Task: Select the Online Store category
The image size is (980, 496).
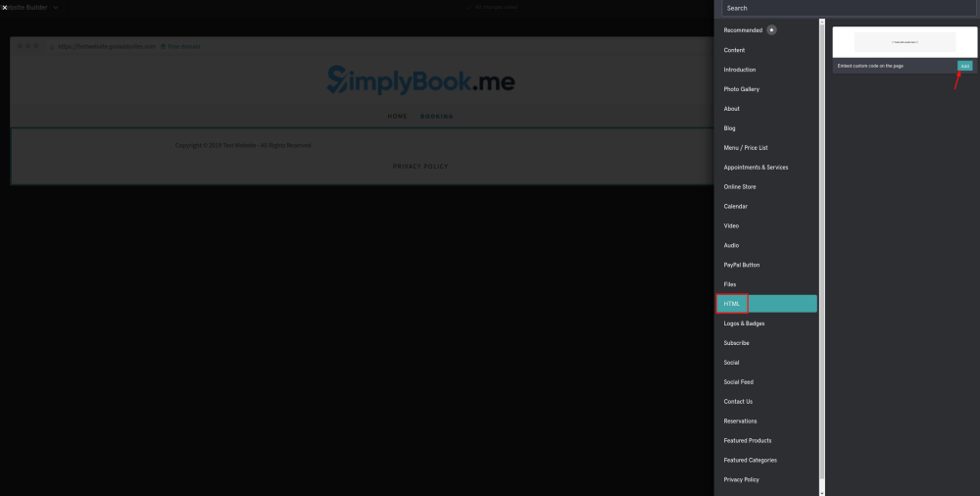Action: click(740, 187)
